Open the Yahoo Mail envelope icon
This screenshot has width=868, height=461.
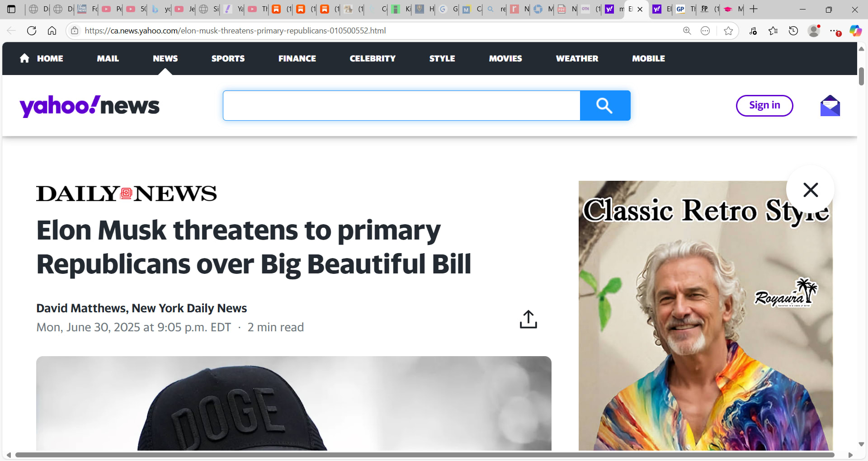pyautogui.click(x=830, y=106)
